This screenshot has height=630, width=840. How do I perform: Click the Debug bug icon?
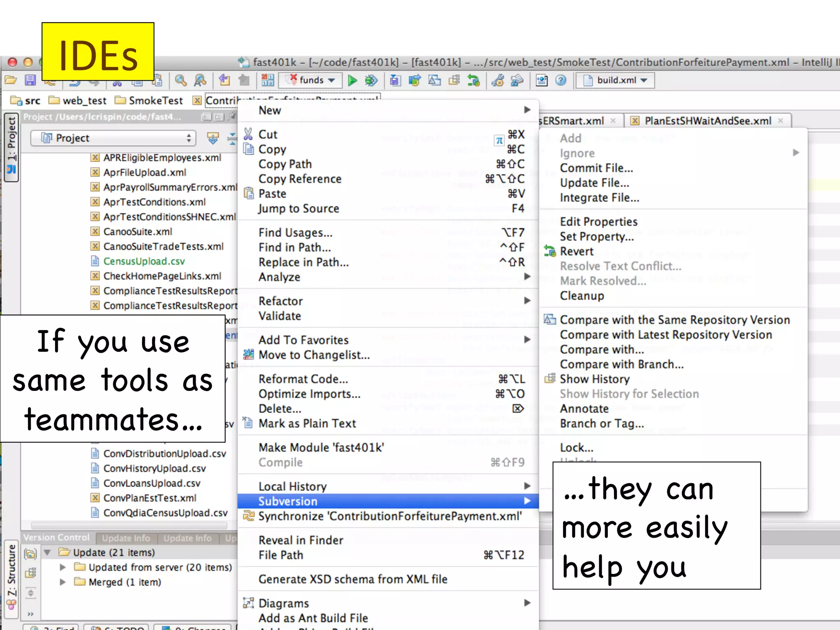371,80
